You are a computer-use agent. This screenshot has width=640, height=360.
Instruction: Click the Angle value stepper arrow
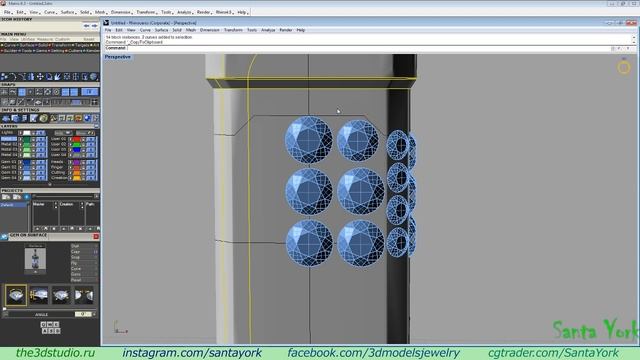(94, 314)
